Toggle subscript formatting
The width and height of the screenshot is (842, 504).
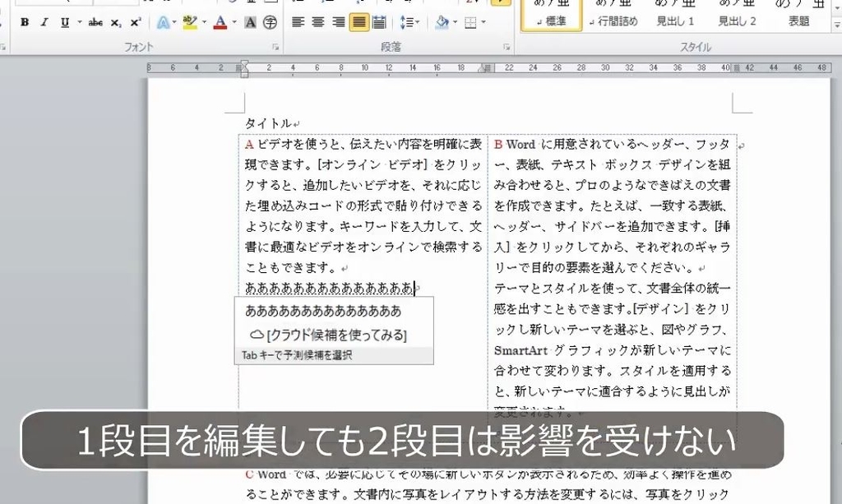(x=115, y=22)
